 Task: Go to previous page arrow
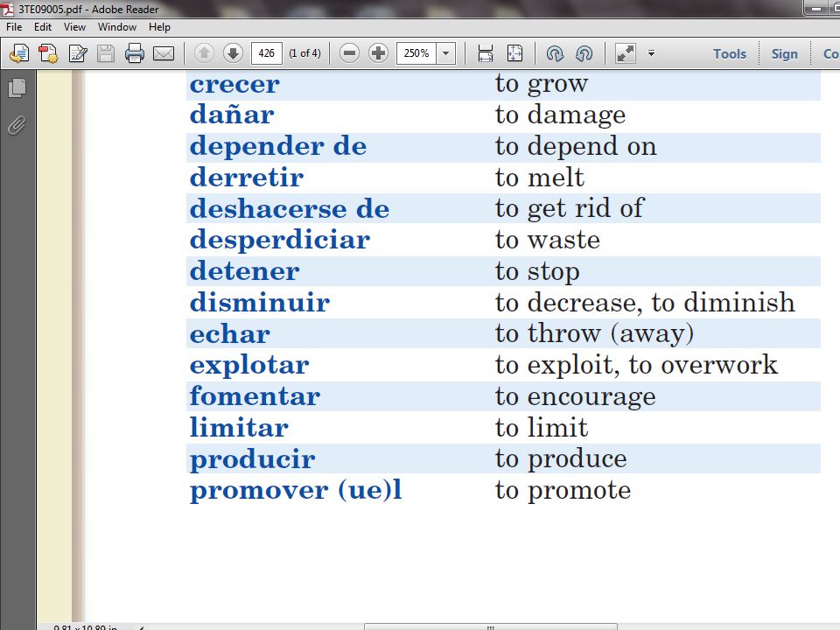(x=204, y=53)
